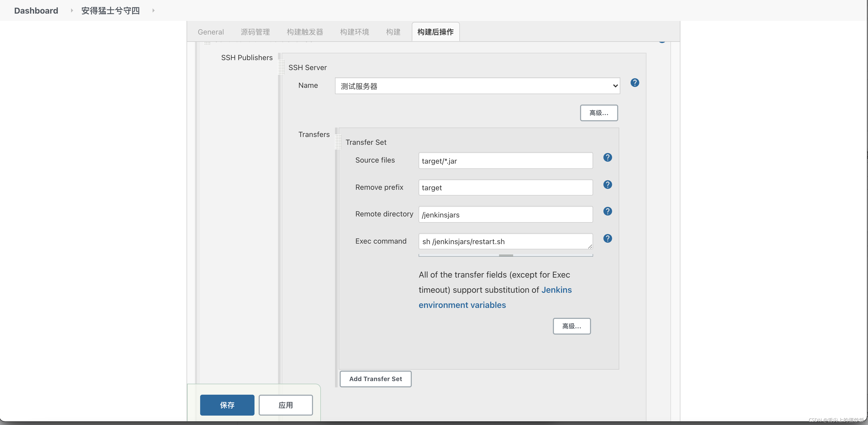Click the Exec command resize bar
This screenshot has height=425, width=868.
pyautogui.click(x=505, y=255)
